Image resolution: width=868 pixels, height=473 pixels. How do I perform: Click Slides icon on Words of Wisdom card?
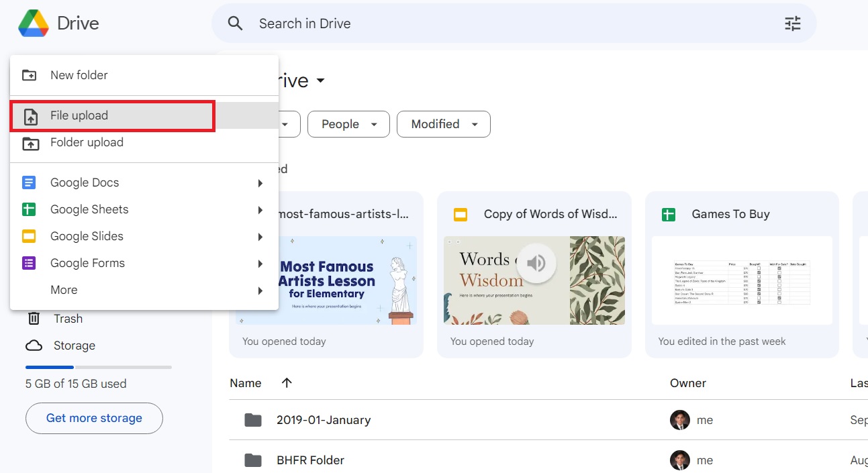pos(460,215)
